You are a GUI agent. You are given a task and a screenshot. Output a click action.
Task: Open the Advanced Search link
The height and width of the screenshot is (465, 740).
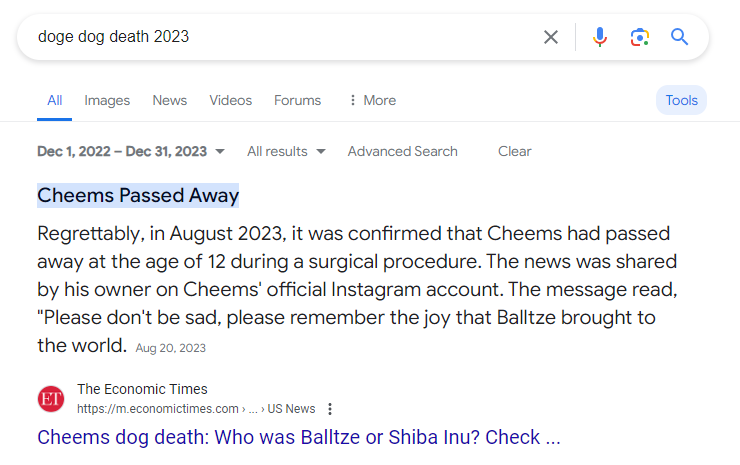pos(402,152)
